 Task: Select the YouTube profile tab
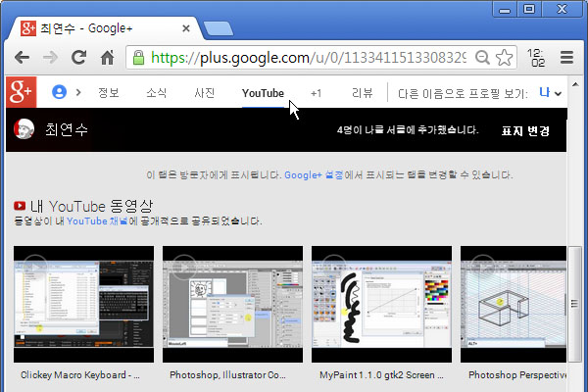tap(263, 93)
